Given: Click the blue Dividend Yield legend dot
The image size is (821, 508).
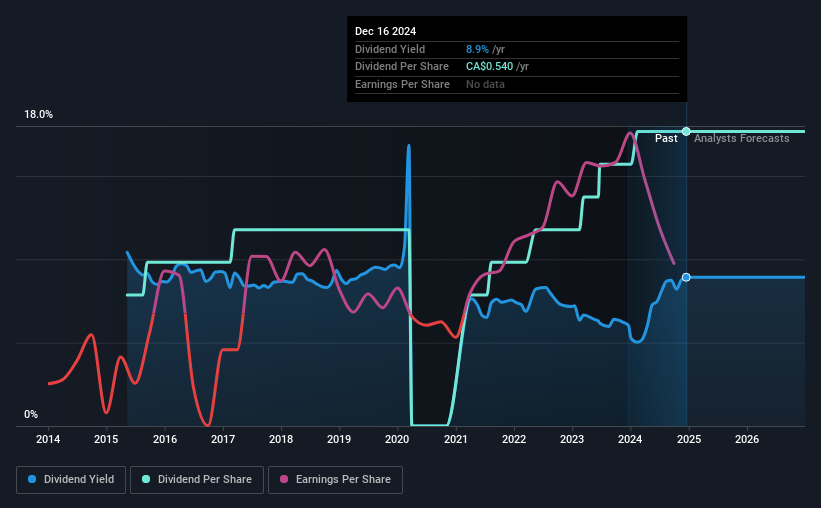Looking at the screenshot, I should point(32,479).
